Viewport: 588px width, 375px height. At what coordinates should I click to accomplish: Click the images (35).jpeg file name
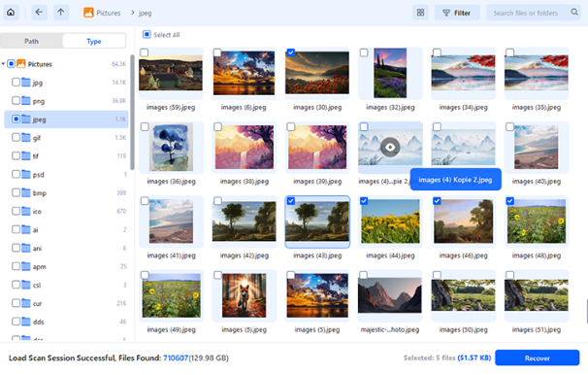tap(537, 107)
